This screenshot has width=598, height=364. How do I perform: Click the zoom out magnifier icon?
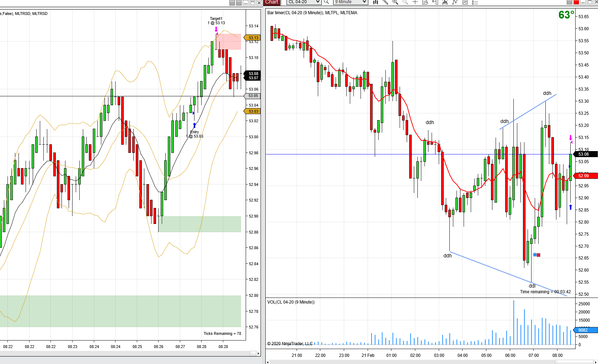point(405,2)
